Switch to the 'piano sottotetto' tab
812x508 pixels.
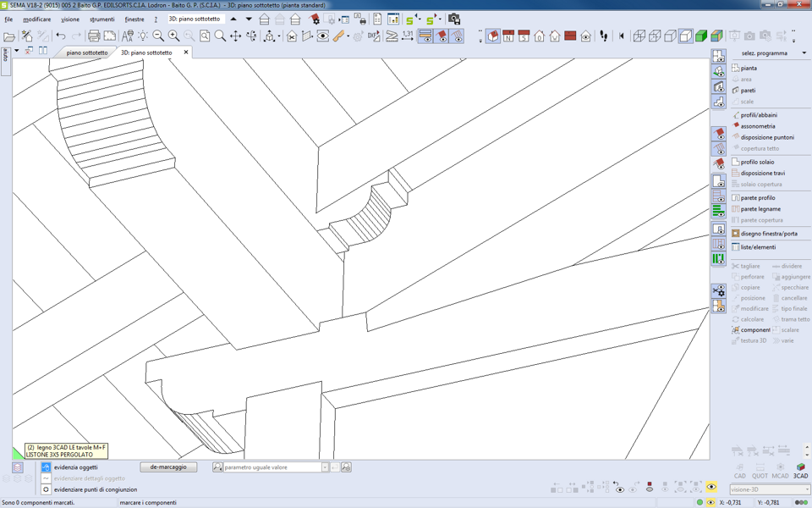click(87, 52)
